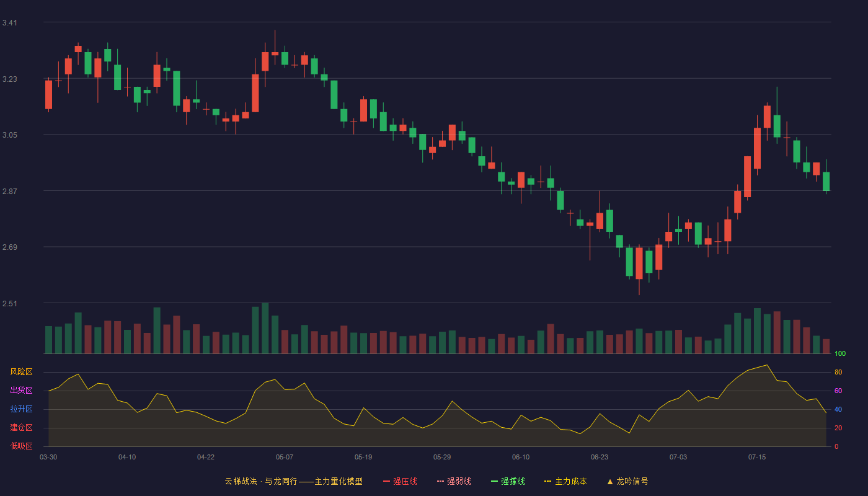Viewport: 868px width, 496px height.
Task: Toggle the 强弱线 legend entry
Action: pyautogui.click(x=454, y=481)
